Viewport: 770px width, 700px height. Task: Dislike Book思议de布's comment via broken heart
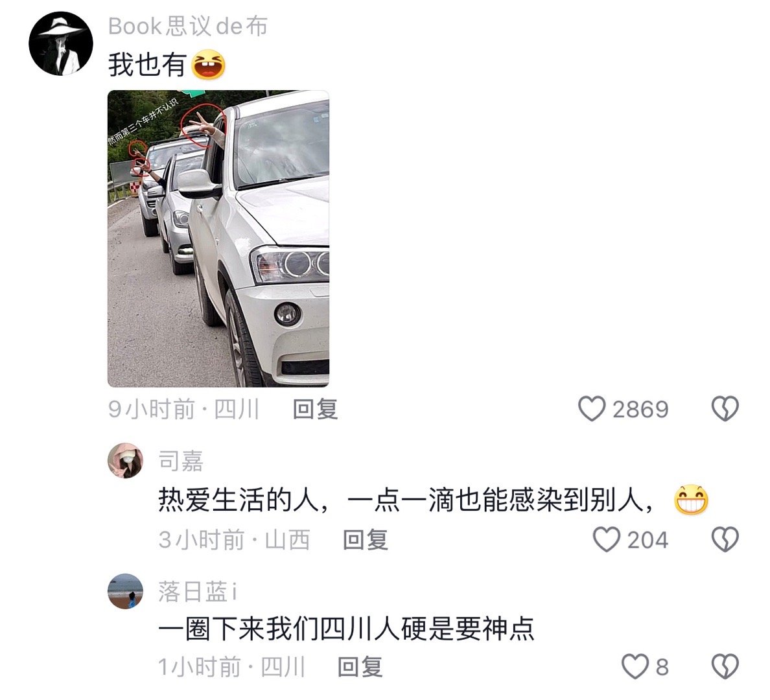click(x=725, y=409)
